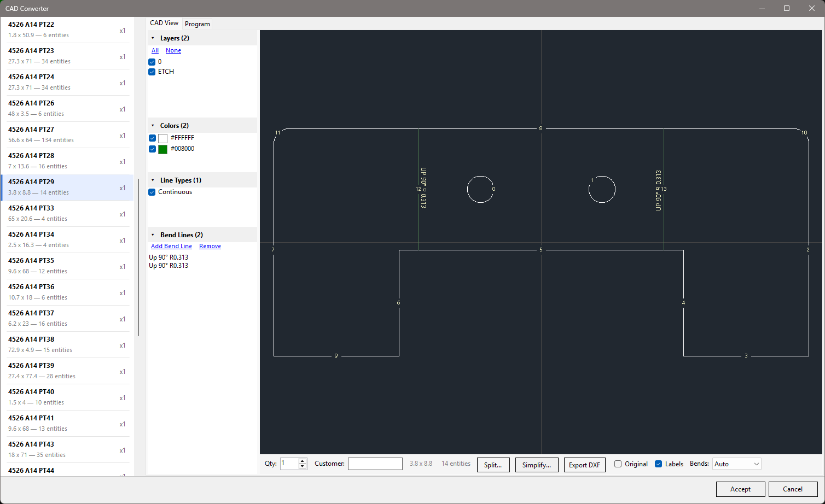Click the green #008000 color swatch
Screen dimensions: 825x504
[162, 149]
